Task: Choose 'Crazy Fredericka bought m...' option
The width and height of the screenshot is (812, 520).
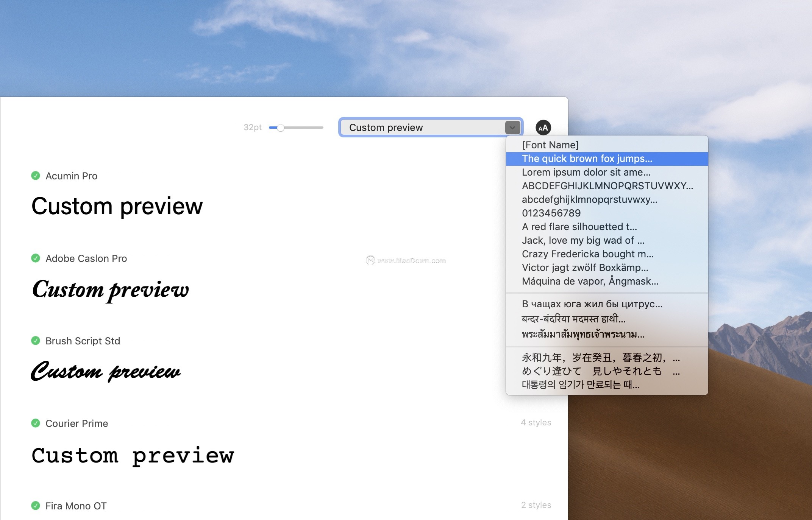Action: coord(607,254)
